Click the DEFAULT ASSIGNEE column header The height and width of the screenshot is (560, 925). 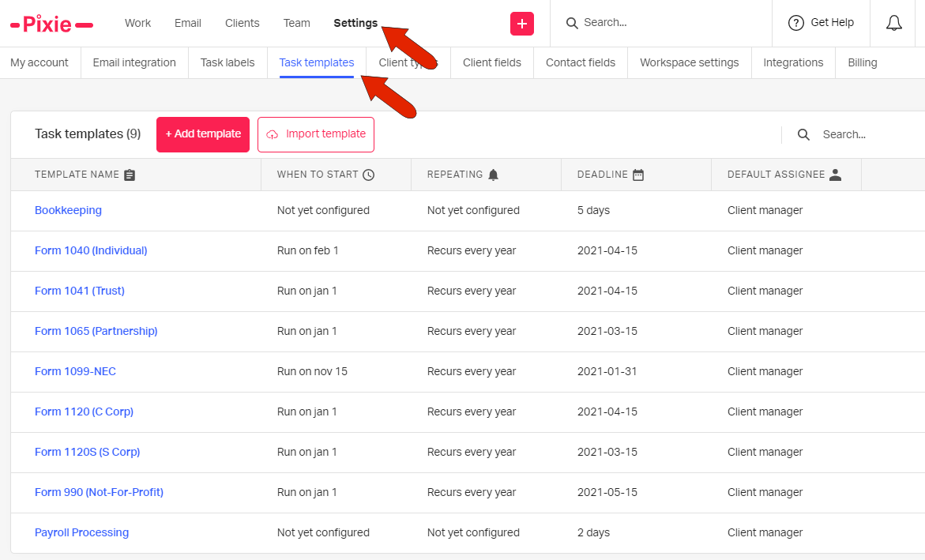[776, 175]
